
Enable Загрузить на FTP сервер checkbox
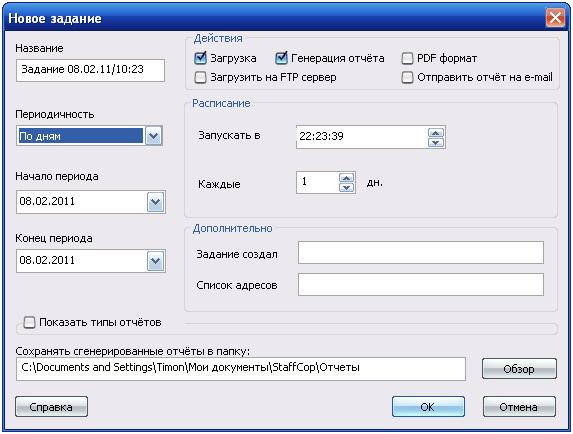(x=200, y=77)
